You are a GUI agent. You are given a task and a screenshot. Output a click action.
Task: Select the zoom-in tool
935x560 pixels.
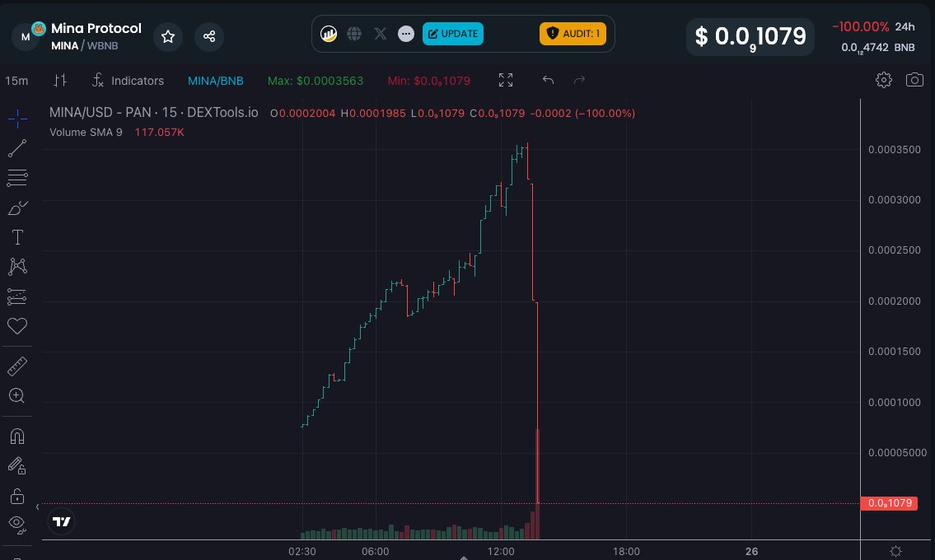[17, 395]
